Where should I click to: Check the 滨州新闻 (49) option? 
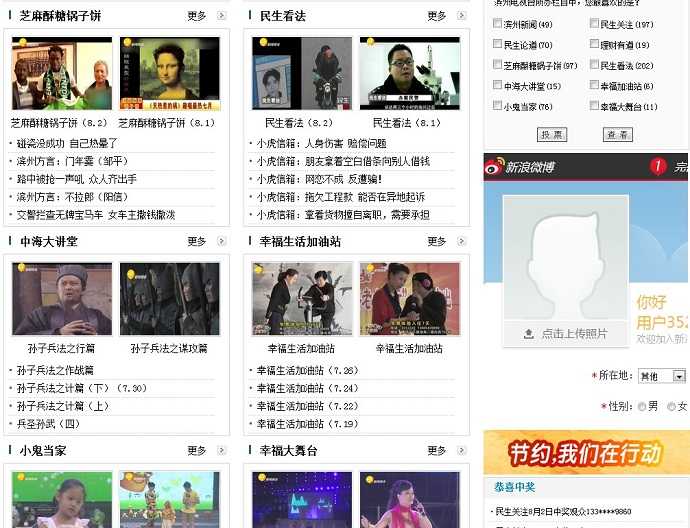[x=497, y=23]
